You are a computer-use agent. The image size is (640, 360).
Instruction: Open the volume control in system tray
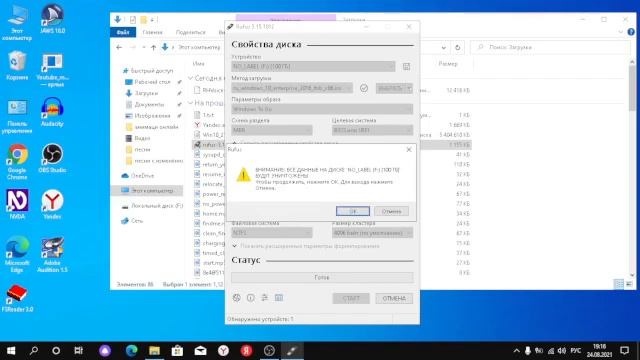(x=562, y=351)
